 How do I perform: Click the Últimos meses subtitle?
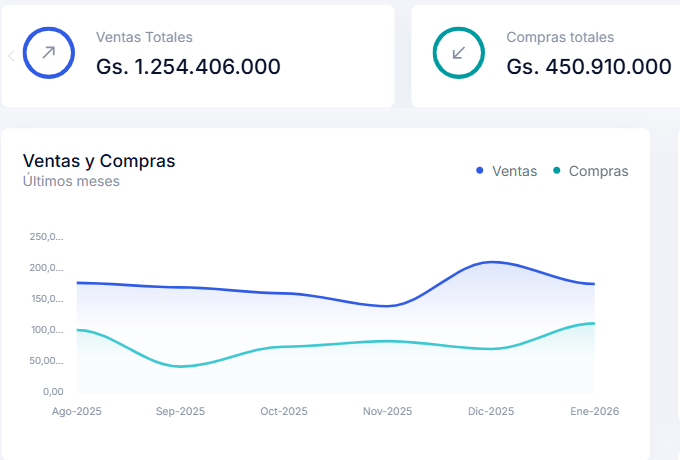pyautogui.click(x=71, y=182)
